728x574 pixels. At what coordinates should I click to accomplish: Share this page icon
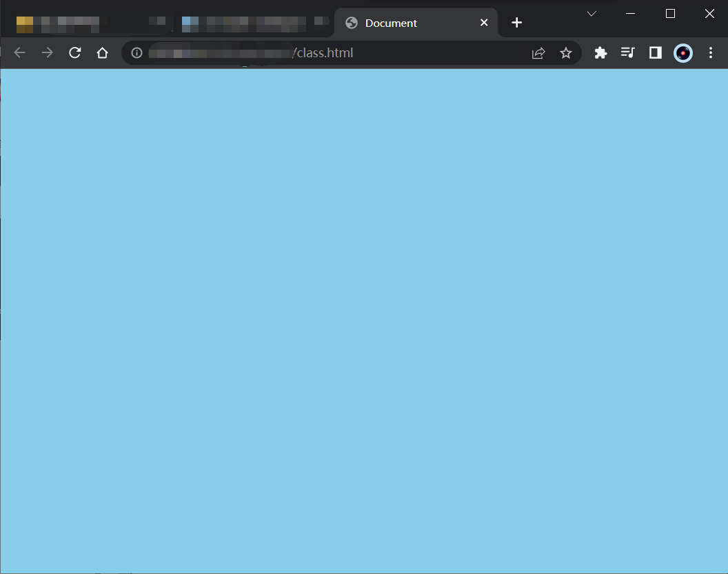[x=538, y=53]
